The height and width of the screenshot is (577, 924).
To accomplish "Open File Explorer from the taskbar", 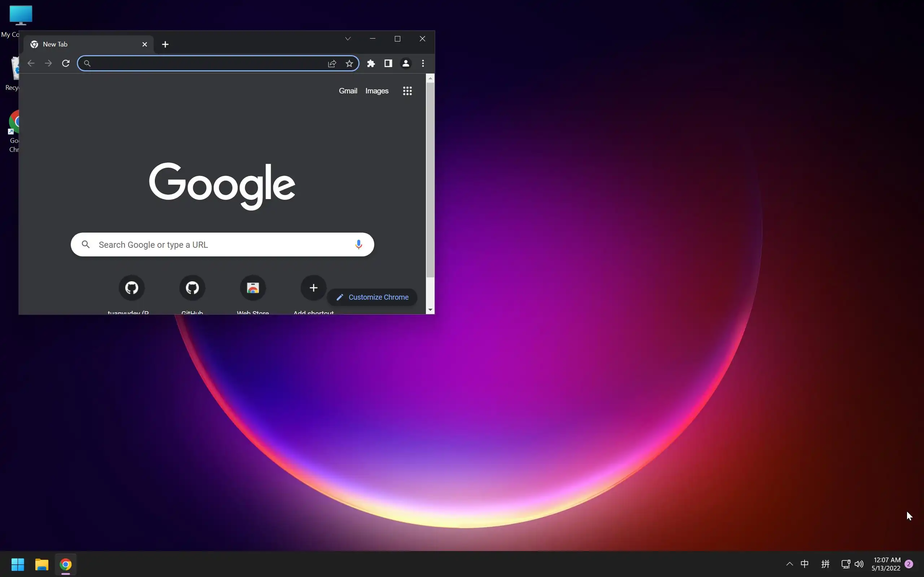I will pos(42,564).
